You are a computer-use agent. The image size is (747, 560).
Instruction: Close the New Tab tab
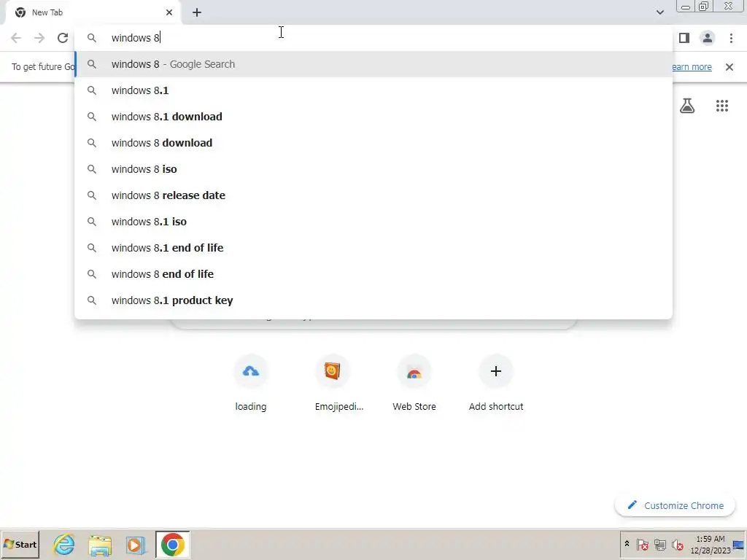169,12
